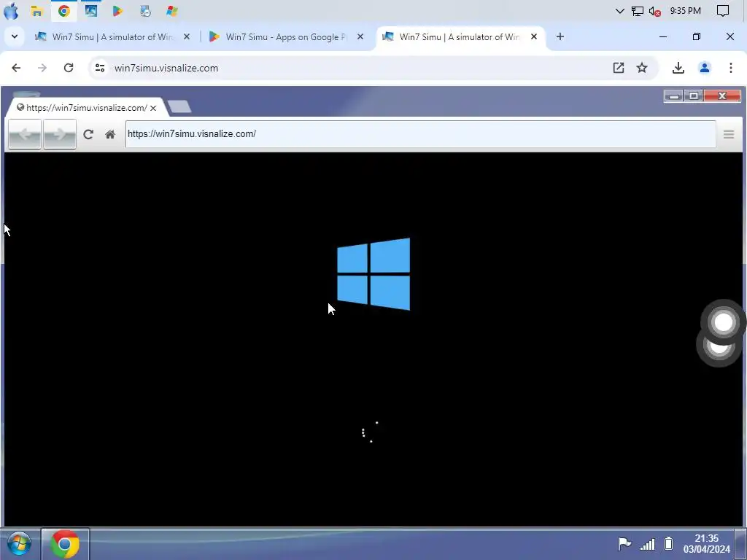Image resolution: width=747 pixels, height=560 pixels.
Task: Click the network icon in top tray
Action: point(638,11)
